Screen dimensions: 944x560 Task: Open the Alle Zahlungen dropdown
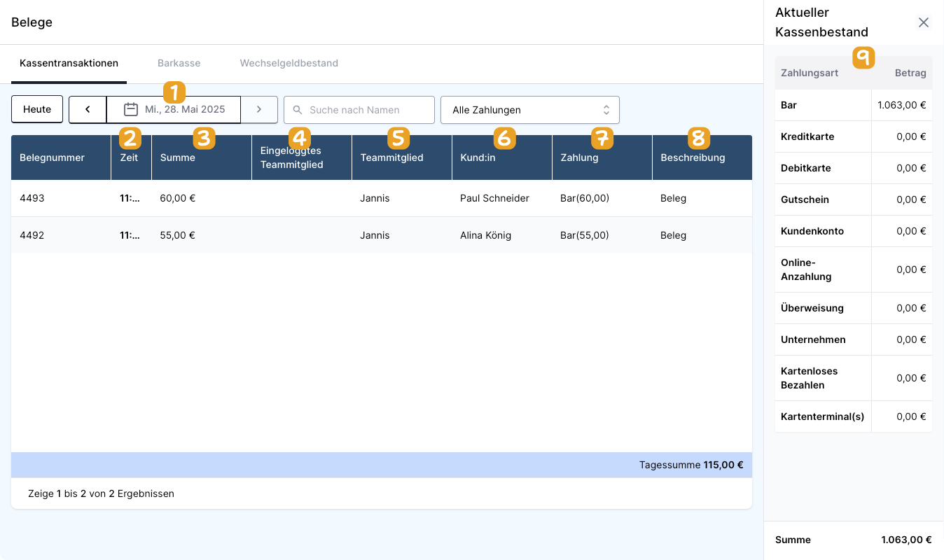coord(530,110)
